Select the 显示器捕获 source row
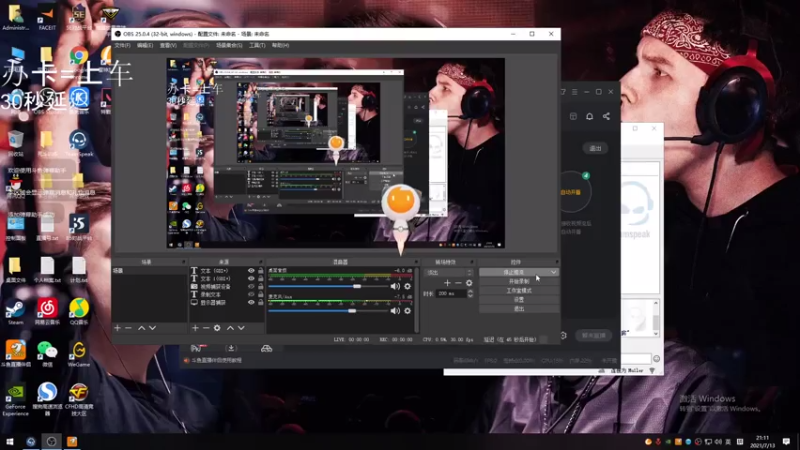 tap(228, 303)
